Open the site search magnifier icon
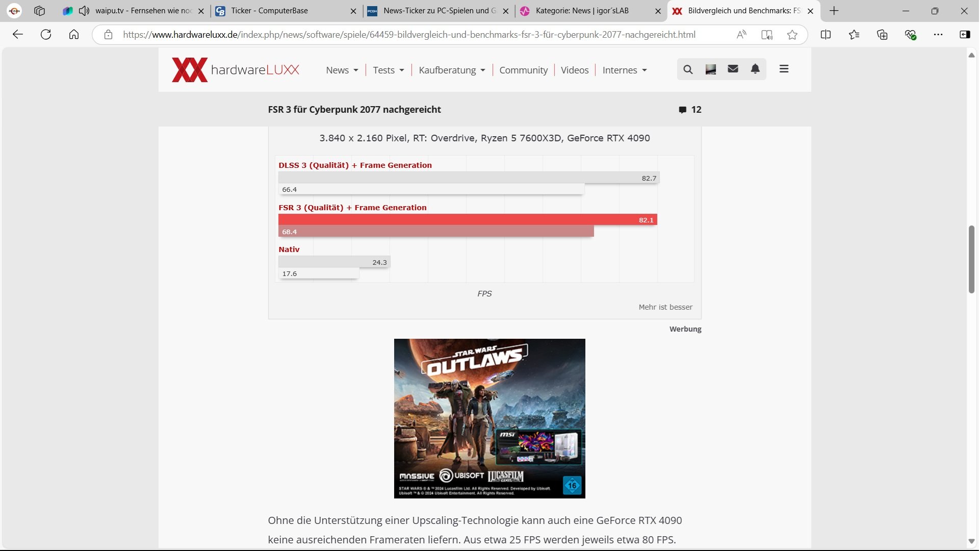This screenshot has width=980, height=551. point(688,69)
